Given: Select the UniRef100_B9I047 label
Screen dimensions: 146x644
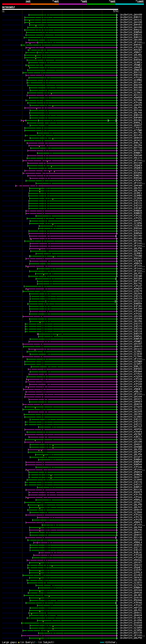Looking at the screenshot, I should (131, 82).
